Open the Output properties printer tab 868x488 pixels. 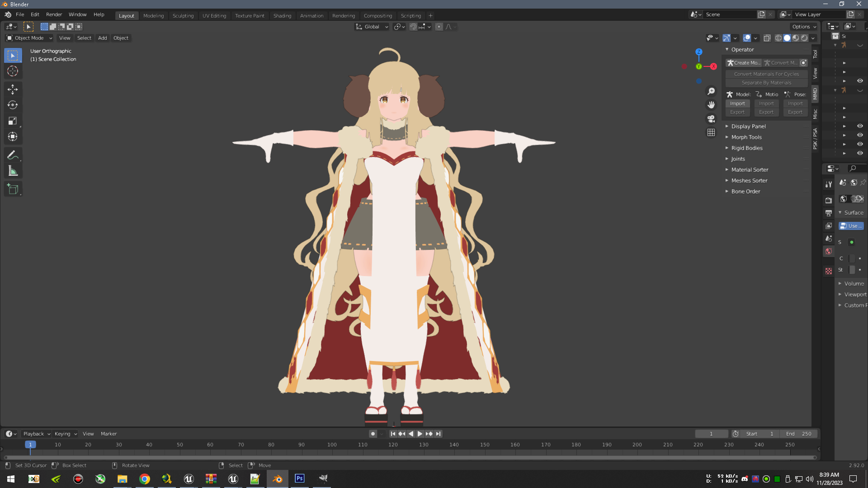point(829,213)
